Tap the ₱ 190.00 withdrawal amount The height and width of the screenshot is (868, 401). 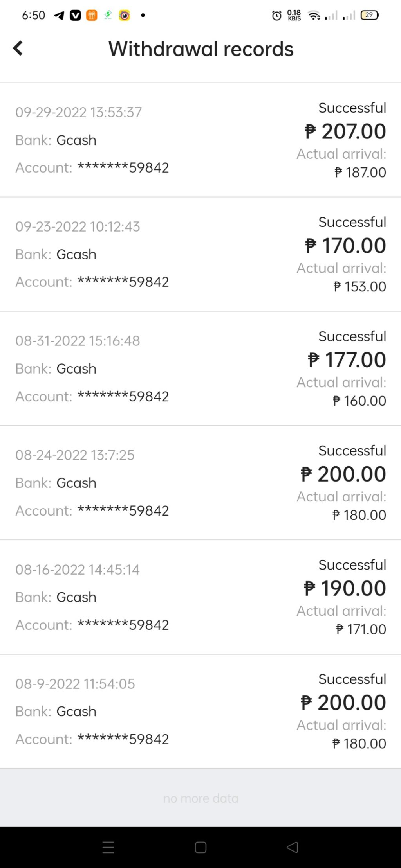pos(345,588)
